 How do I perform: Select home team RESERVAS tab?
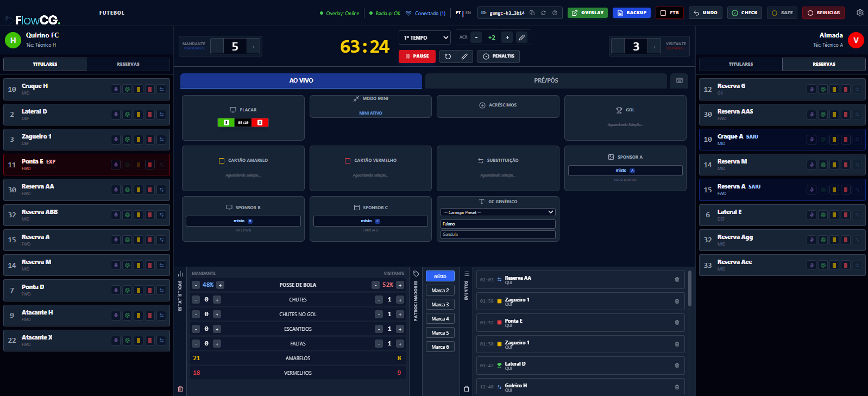coord(128,64)
